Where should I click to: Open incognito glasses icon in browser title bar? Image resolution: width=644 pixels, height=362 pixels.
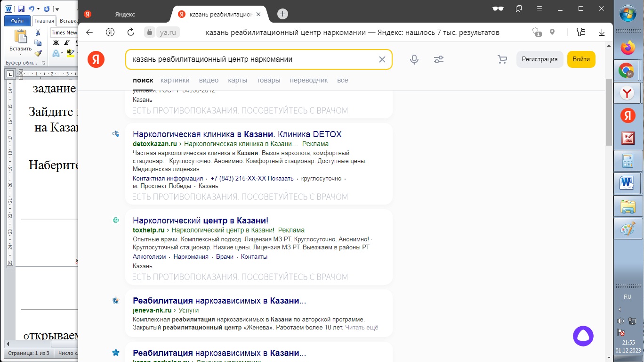498,8
